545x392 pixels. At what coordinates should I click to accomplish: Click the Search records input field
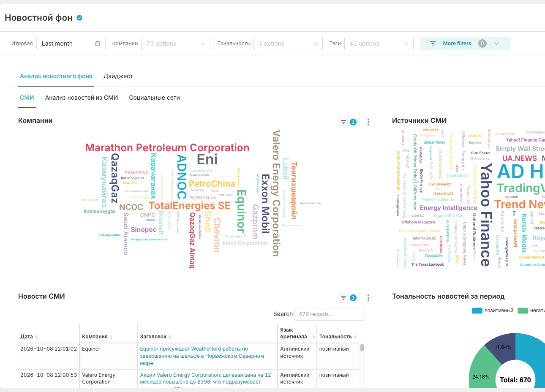click(330, 314)
